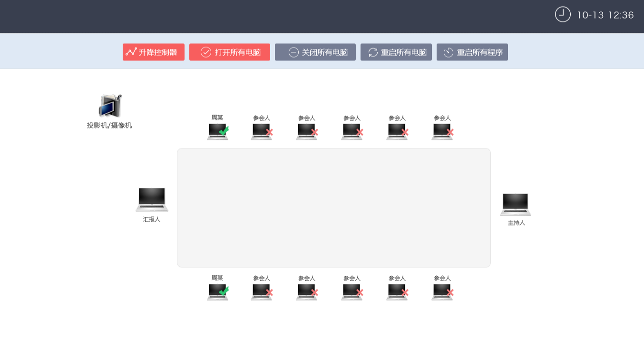Click the first 参会人 laptop in bottom row
644x361 pixels.
tap(261, 292)
